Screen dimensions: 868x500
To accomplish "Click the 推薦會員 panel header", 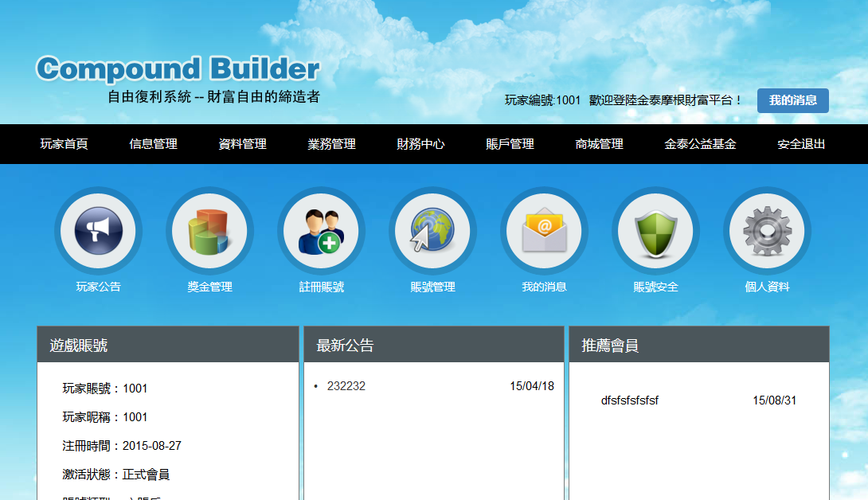I will pyautogui.click(x=699, y=345).
